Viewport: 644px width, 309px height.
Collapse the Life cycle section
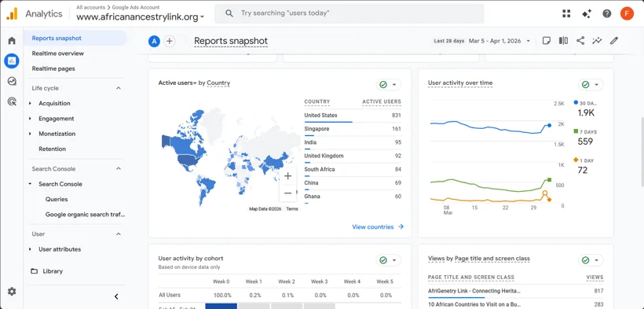(119, 88)
